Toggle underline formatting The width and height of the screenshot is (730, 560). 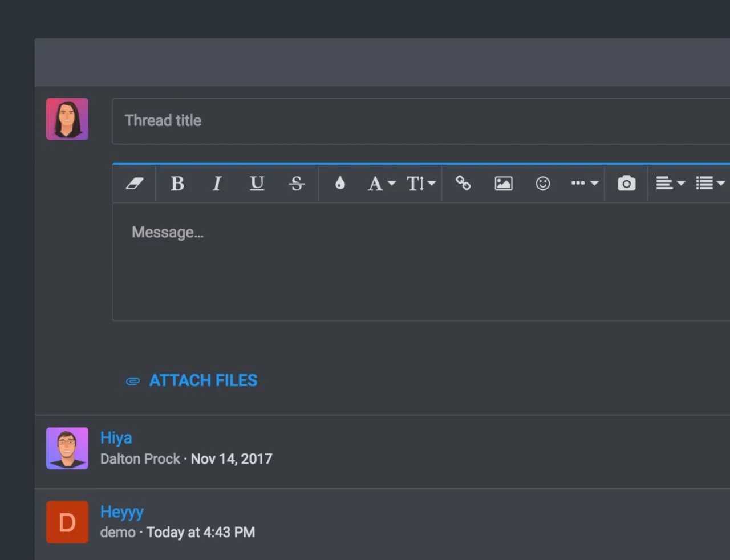point(257,184)
